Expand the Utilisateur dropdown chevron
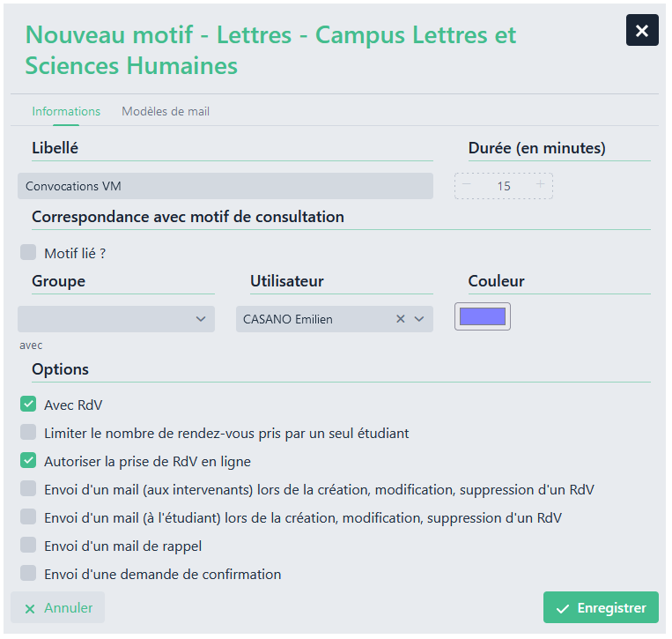672x639 pixels. tap(419, 319)
